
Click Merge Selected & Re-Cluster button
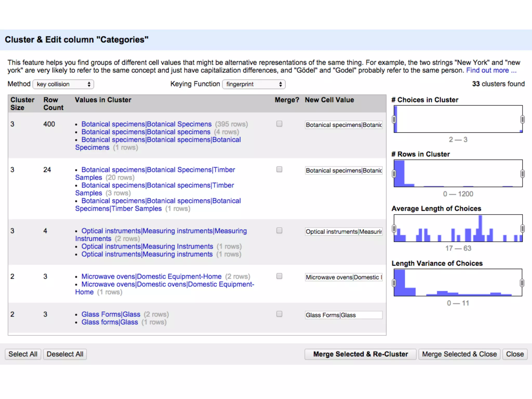[x=360, y=354]
